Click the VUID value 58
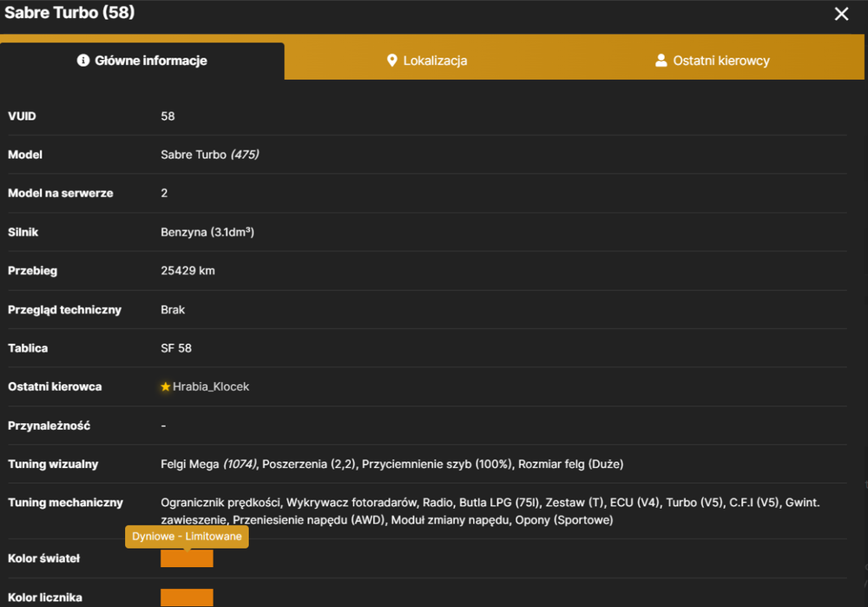The width and height of the screenshot is (868, 607). coord(168,116)
